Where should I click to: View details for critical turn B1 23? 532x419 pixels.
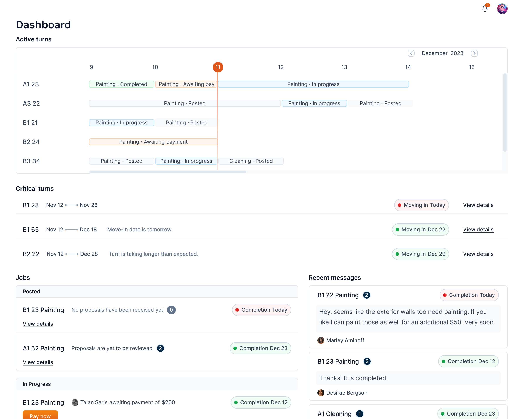tap(478, 205)
